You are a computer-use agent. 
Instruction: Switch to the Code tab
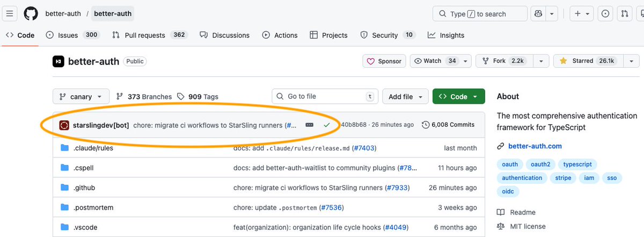coord(20,35)
